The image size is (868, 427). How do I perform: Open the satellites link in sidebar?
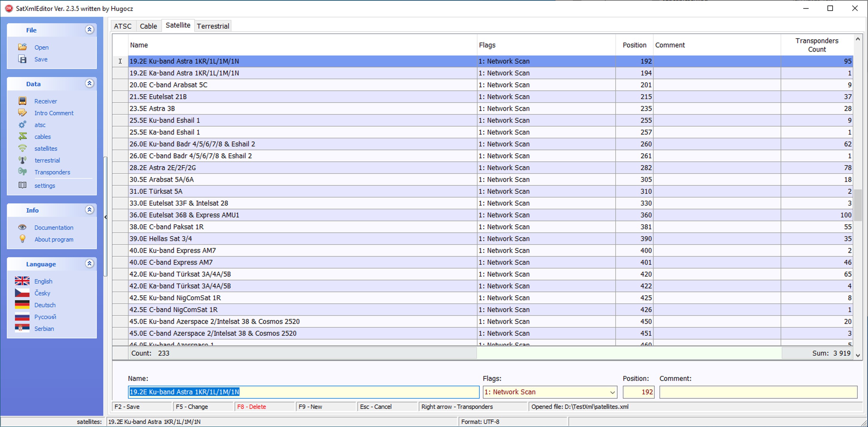click(x=46, y=149)
